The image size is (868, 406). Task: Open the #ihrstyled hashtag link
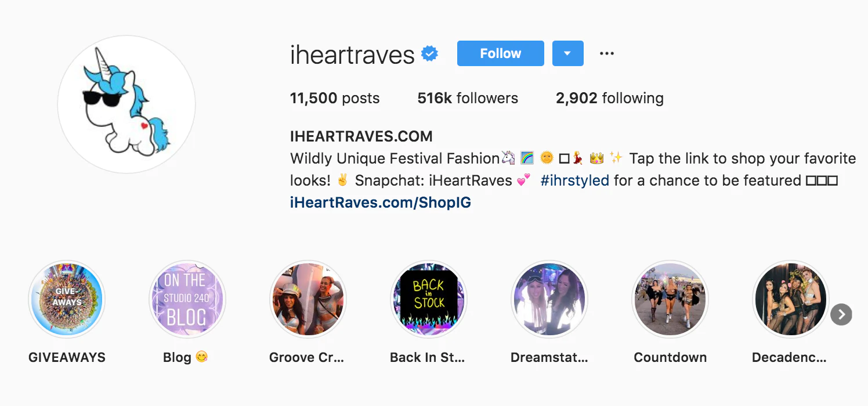coord(574,180)
